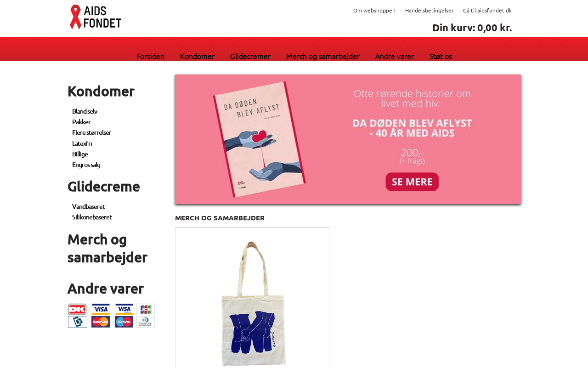
Task: Click the VISA Electron card icon
Action: [124, 310]
